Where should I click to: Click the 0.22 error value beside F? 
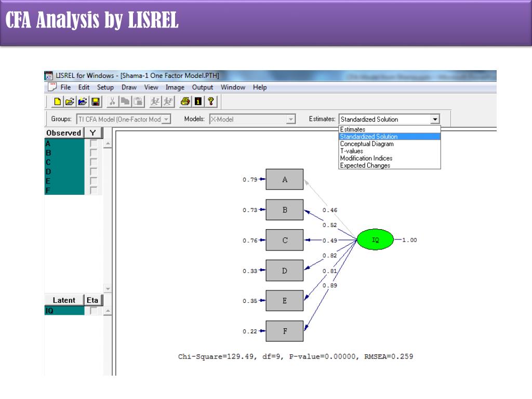click(x=250, y=331)
